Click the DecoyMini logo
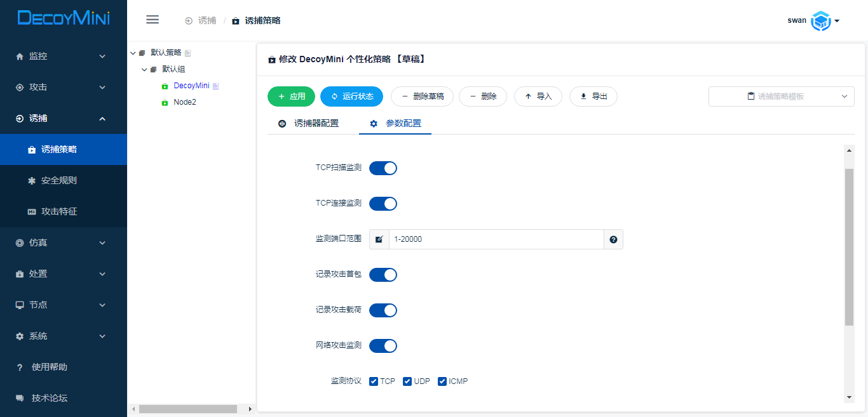The height and width of the screenshot is (417, 868). [64, 18]
